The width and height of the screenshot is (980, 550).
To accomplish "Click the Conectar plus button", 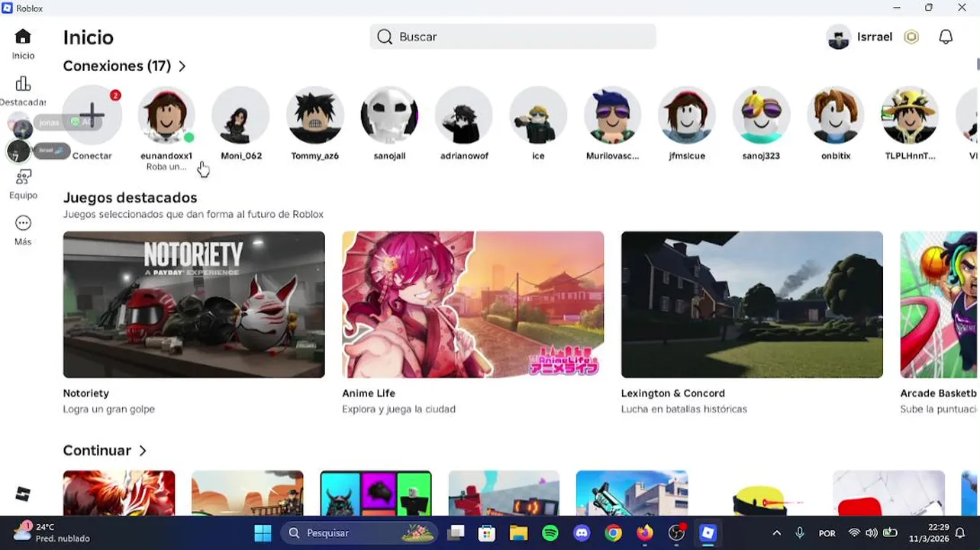I will [92, 115].
